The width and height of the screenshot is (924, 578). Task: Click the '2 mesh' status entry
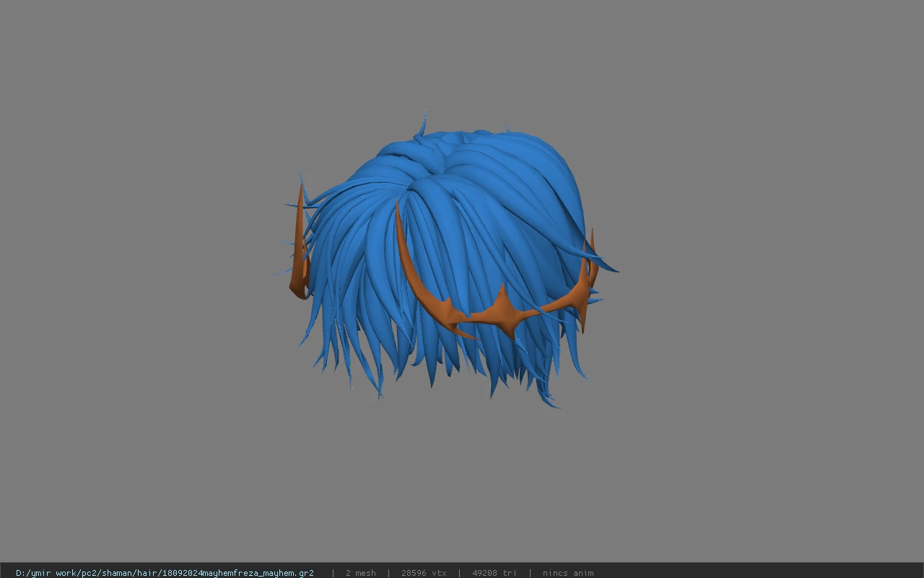pos(360,573)
